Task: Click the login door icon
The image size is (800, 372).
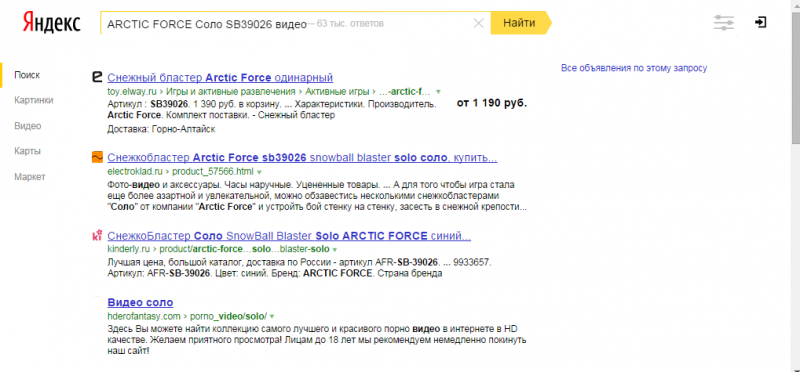Action: tap(760, 22)
